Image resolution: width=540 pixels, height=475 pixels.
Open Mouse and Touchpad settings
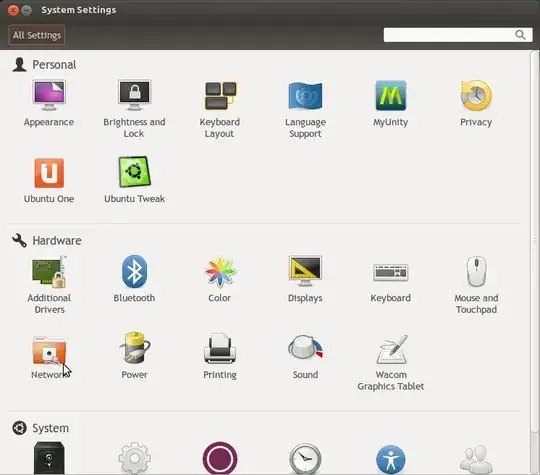[476, 285]
